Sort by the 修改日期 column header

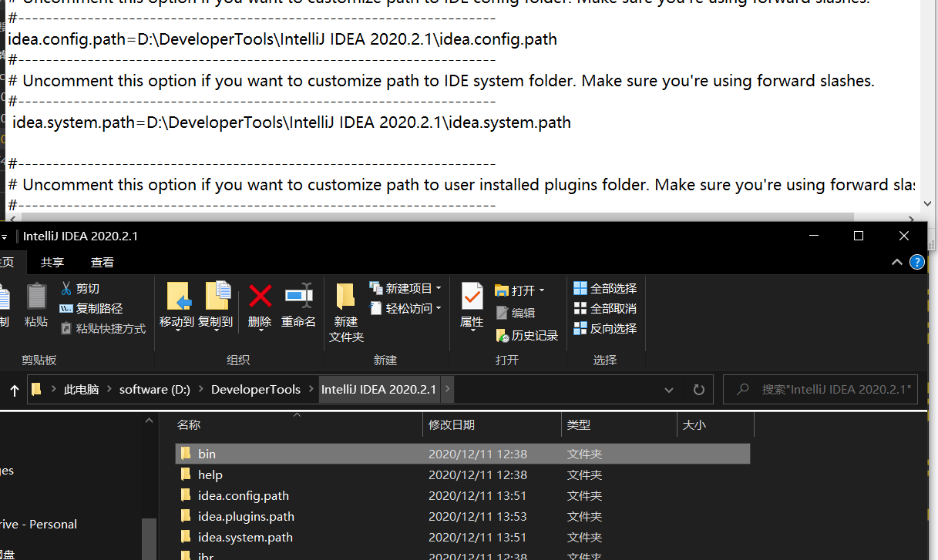[452, 424]
